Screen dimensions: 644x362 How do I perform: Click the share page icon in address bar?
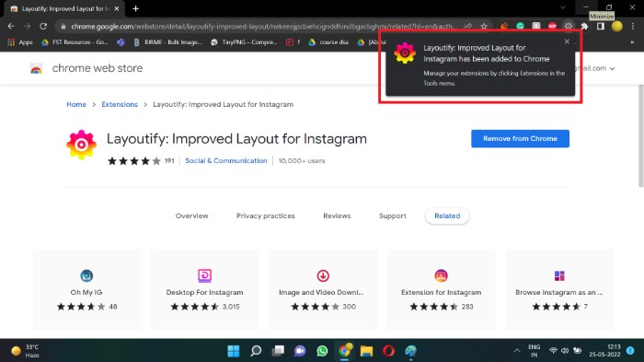pos(468,27)
